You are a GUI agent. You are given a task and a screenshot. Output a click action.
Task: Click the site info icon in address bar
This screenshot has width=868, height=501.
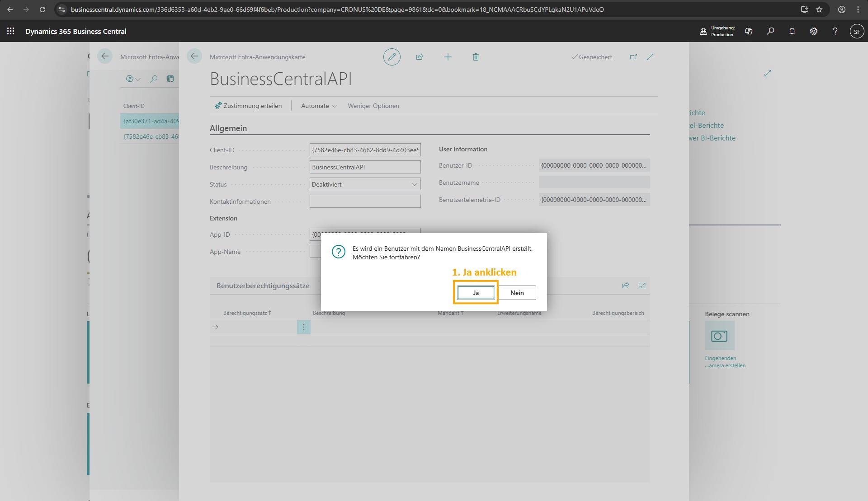(x=62, y=9)
